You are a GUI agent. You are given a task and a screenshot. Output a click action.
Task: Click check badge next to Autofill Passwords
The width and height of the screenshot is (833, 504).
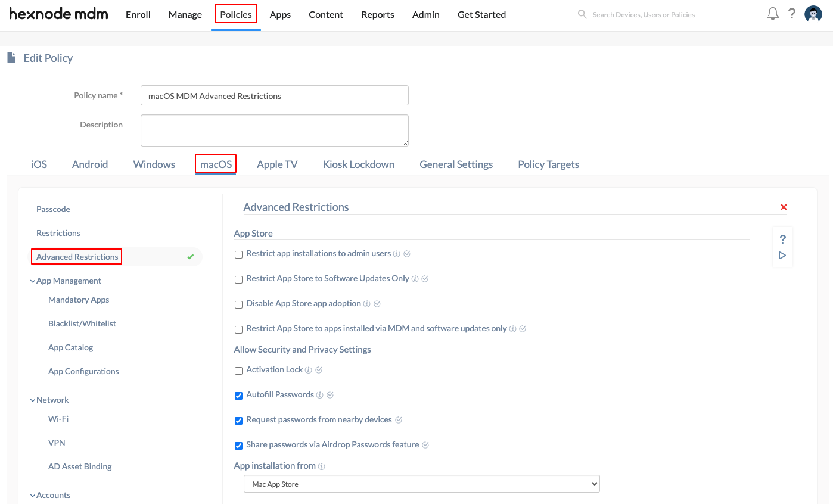point(330,395)
